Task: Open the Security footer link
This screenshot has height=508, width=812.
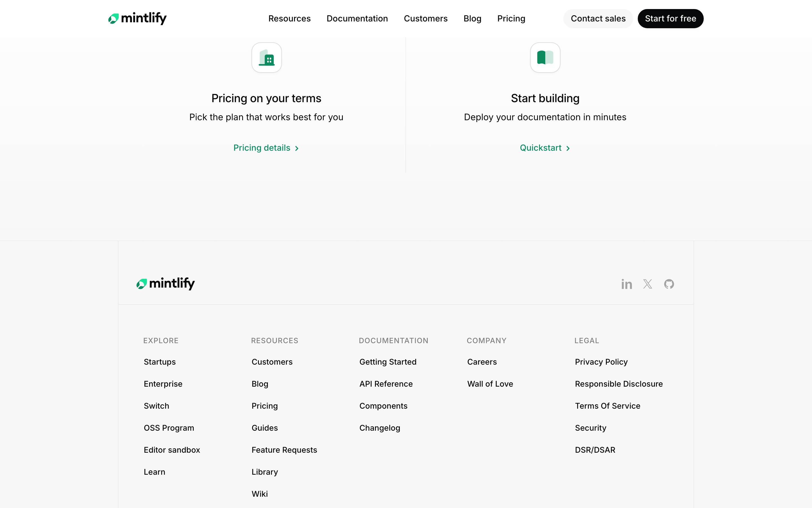Action: click(x=591, y=428)
